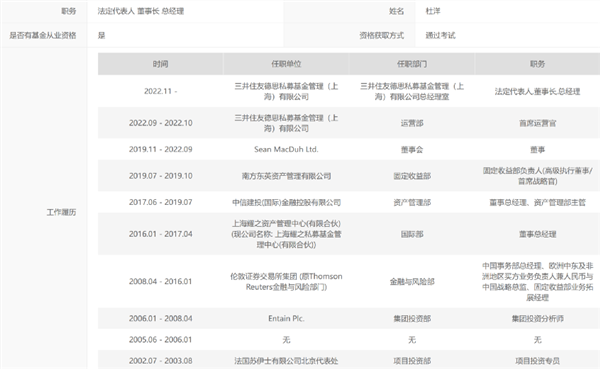
Task: Select the date cell 2022.09 - 2022.10
Action: (x=160, y=123)
